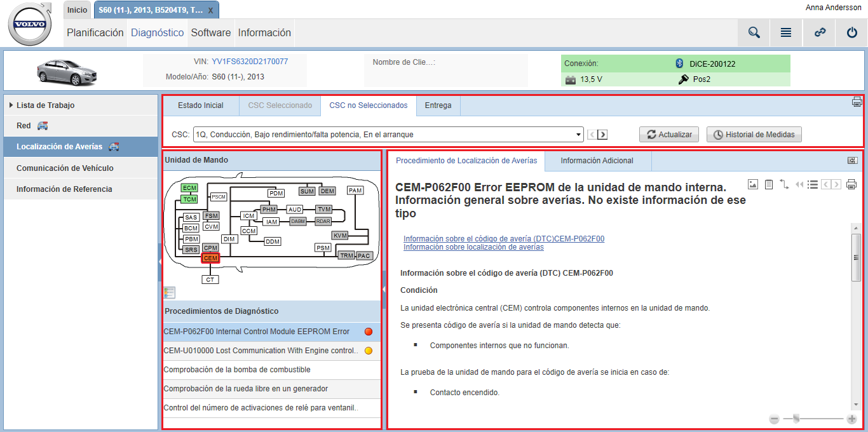Click the power icon in the top toolbar
The image size is (868, 432).
pos(852,32)
